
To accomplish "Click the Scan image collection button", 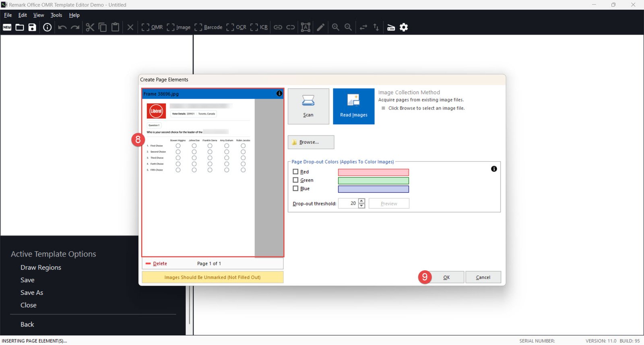I will (308, 107).
